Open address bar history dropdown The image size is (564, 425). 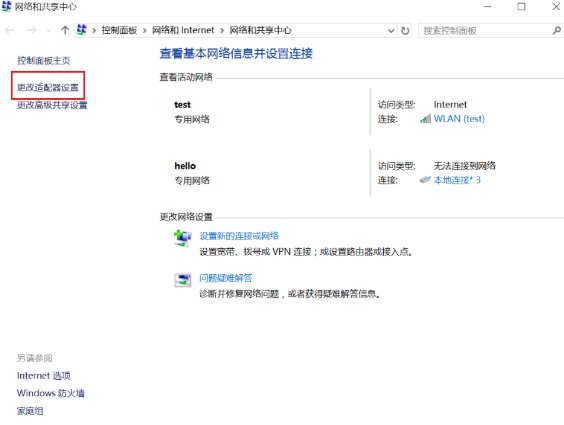(391, 31)
